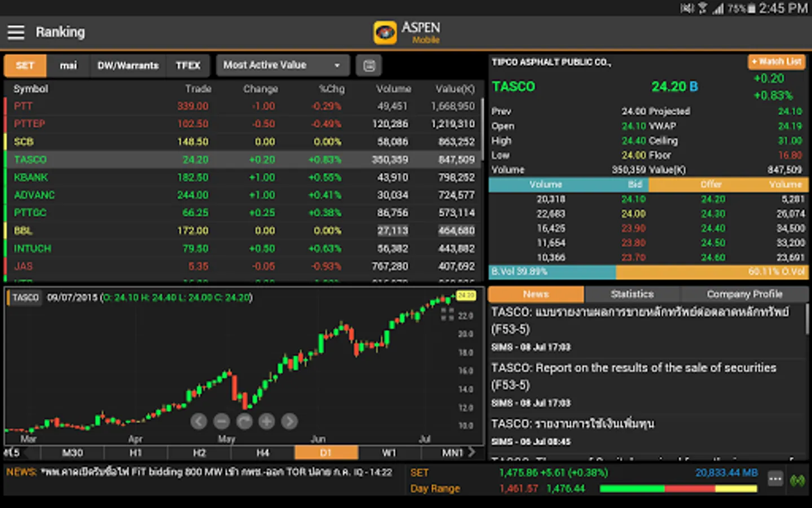
Task: Expand the chart to full screen
Action: pos(447,314)
